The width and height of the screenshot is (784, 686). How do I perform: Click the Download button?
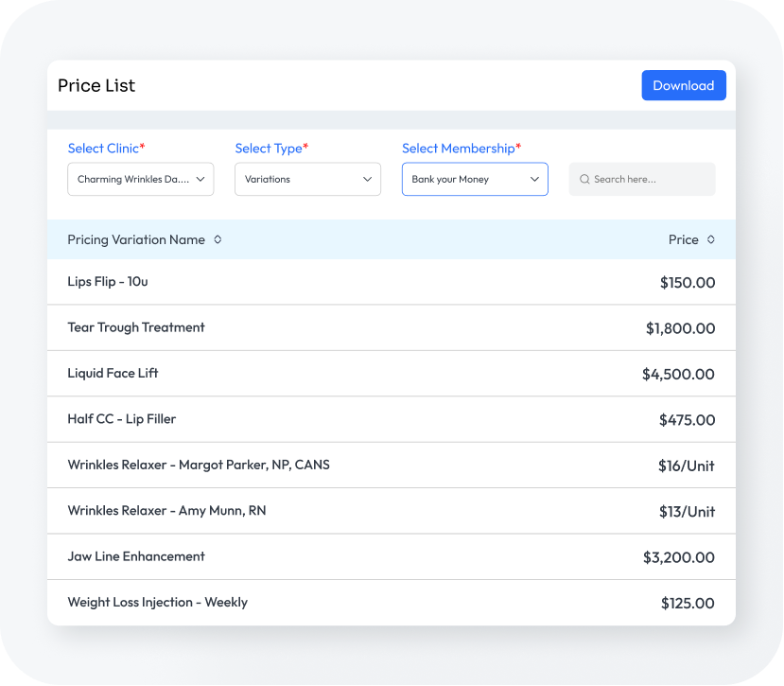point(683,85)
